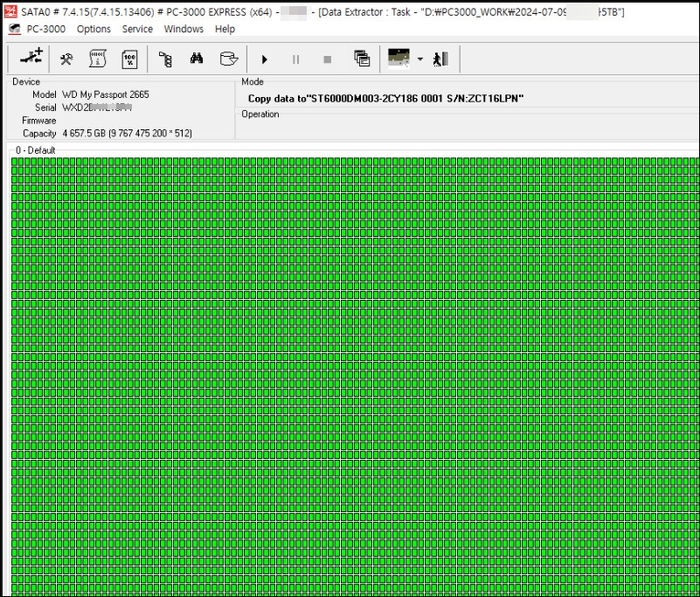This screenshot has height=597, width=700.
Task: Open the folder tree explorer icon
Action: tap(166, 59)
